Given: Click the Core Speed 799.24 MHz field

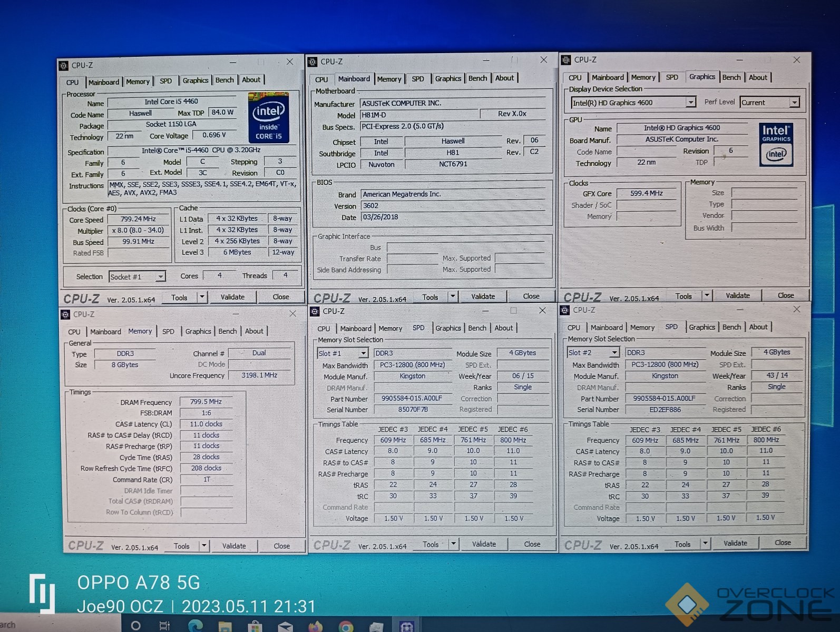Looking at the screenshot, I should 138,219.
